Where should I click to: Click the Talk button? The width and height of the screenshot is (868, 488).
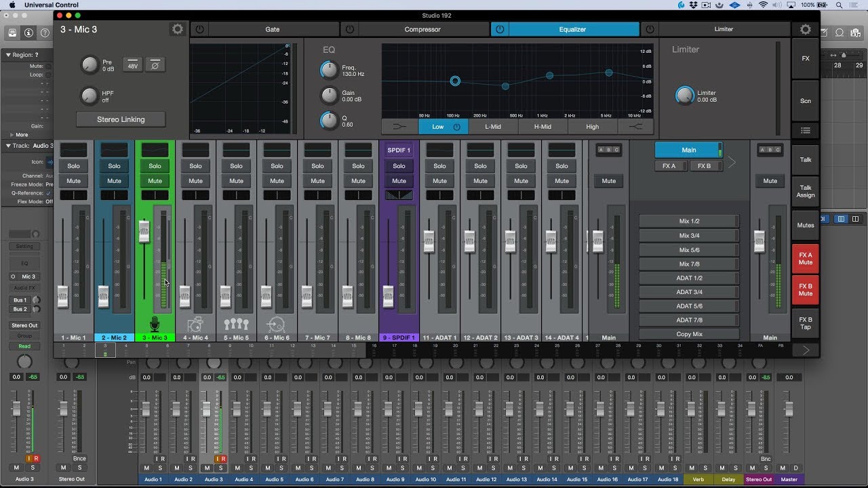pos(806,160)
